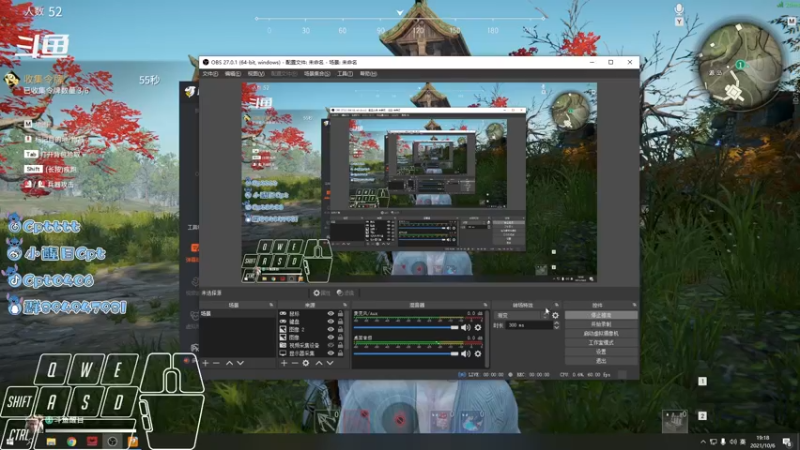The width and height of the screenshot is (800, 450).
Task: Toggle the lock on the 图像 2 source
Action: pyautogui.click(x=340, y=330)
